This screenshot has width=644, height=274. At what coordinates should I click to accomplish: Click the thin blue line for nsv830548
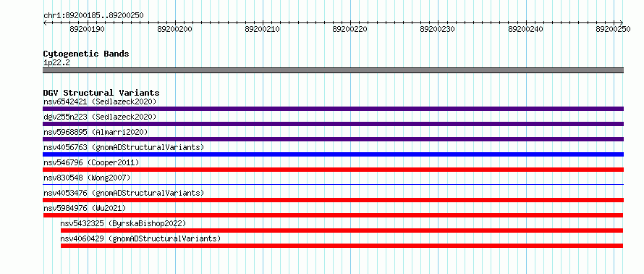click(333, 184)
